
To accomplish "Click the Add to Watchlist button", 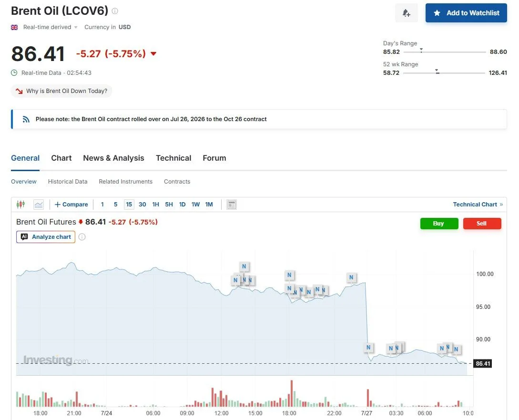I will pos(466,13).
